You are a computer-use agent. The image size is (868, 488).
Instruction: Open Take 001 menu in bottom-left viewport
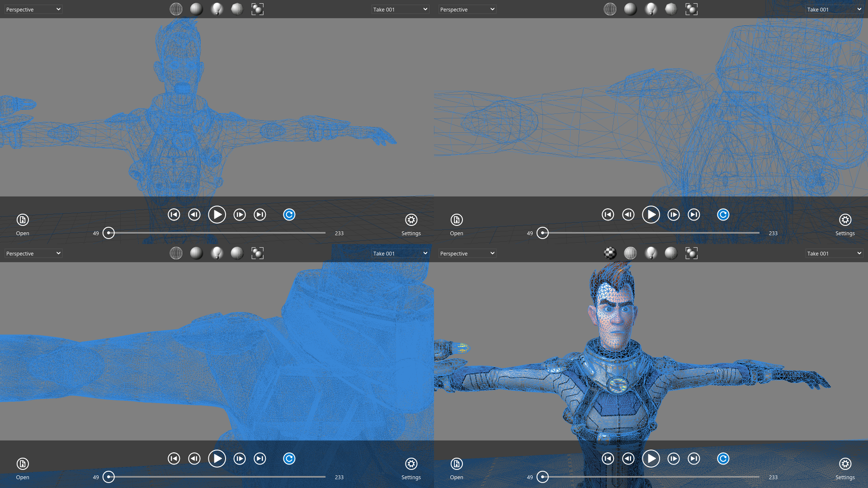click(400, 253)
